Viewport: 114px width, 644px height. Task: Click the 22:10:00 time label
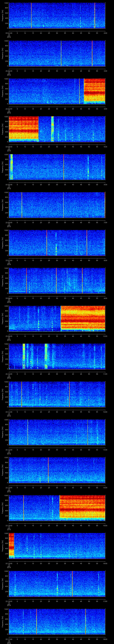tap(9, 374)
